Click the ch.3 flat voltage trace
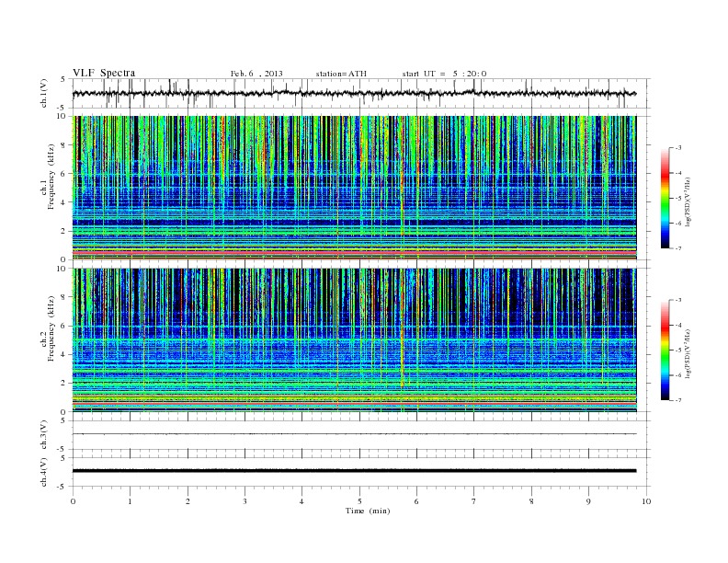Screen dimensions: 728x563 pos(354,434)
